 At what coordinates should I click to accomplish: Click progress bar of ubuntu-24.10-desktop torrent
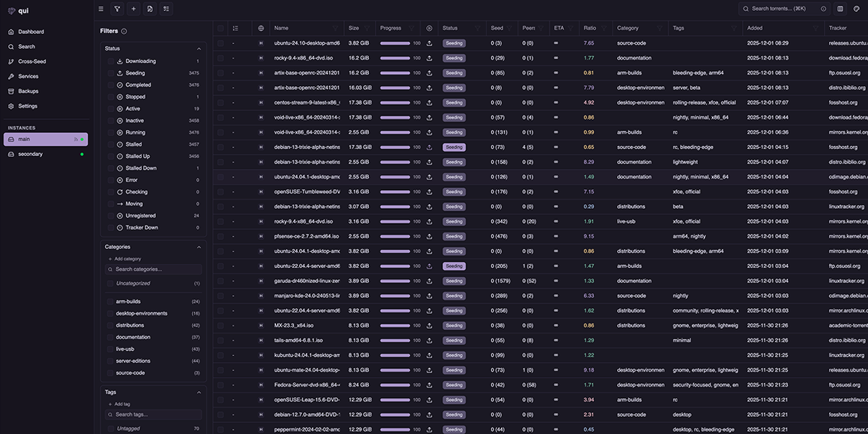click(395, 43)
